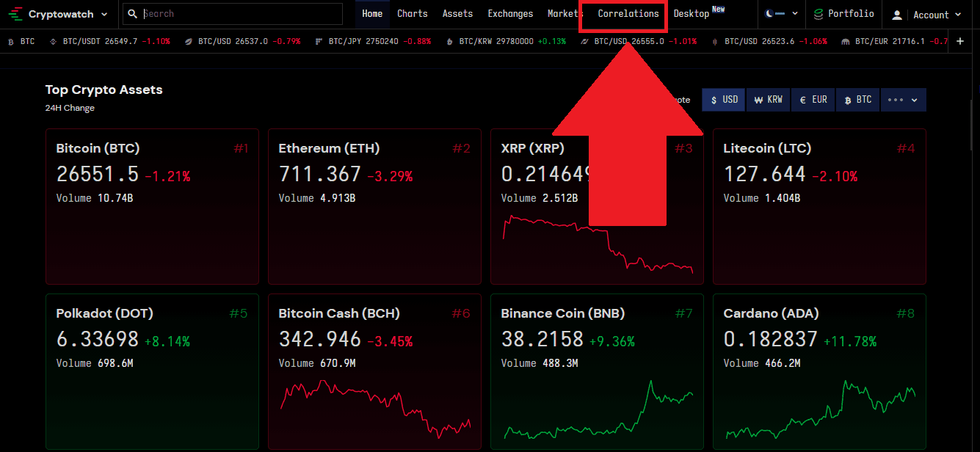Click the 24H Change label

pyautogui.click(x=70, y=108)
